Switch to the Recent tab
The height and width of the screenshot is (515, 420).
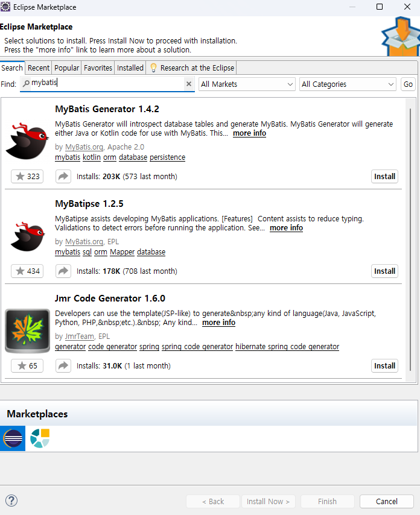tap(39, 68)
